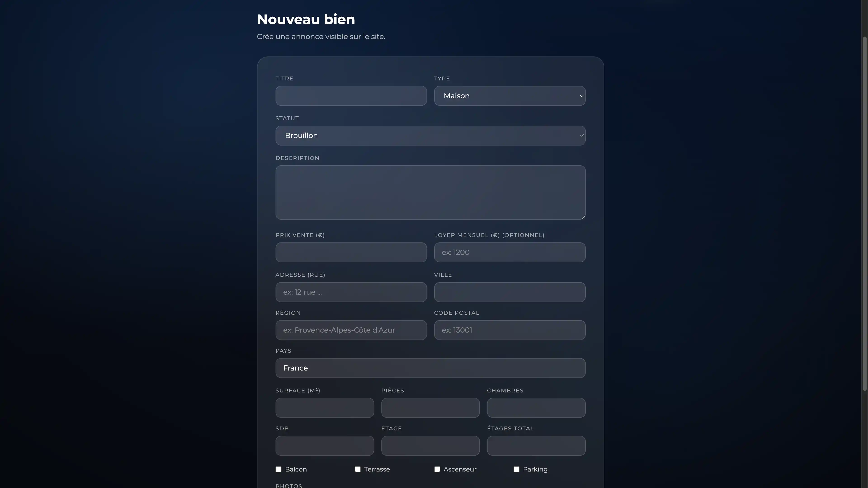Focus the Région input field
The image size is (868, 488).
[351, 330]
